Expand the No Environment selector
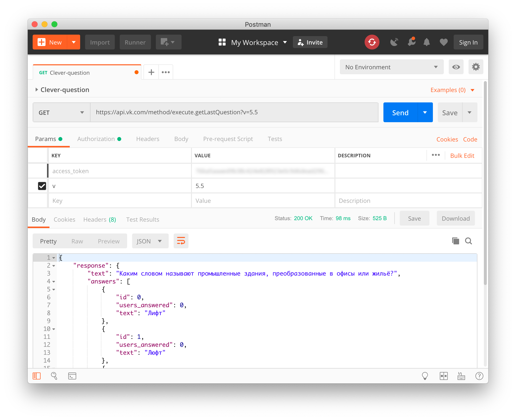This screenshot has height=420, width=516. (391, 67)
